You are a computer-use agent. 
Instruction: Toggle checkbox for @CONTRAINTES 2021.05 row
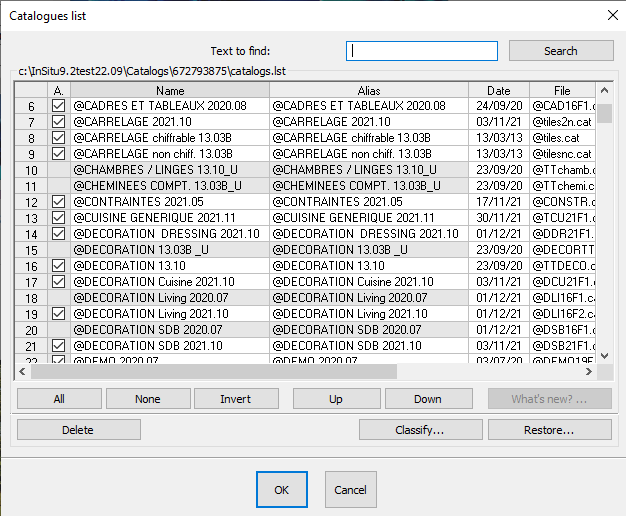coord(58,202)
